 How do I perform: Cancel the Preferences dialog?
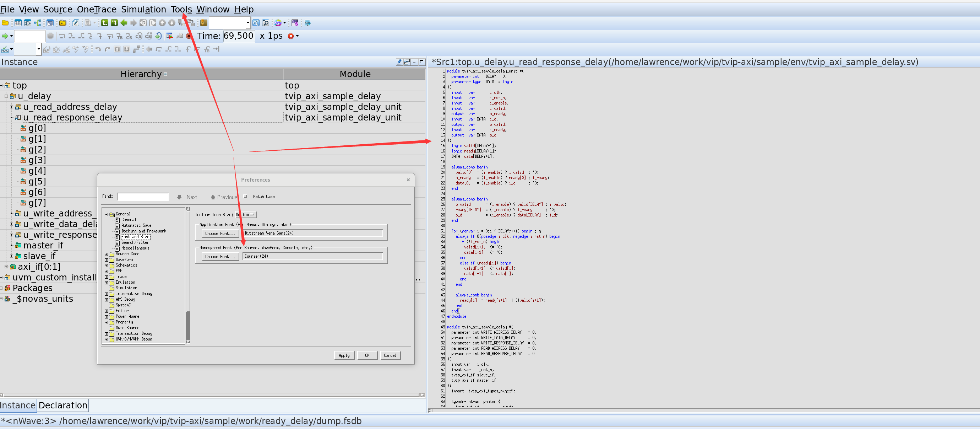click(390, 355)
